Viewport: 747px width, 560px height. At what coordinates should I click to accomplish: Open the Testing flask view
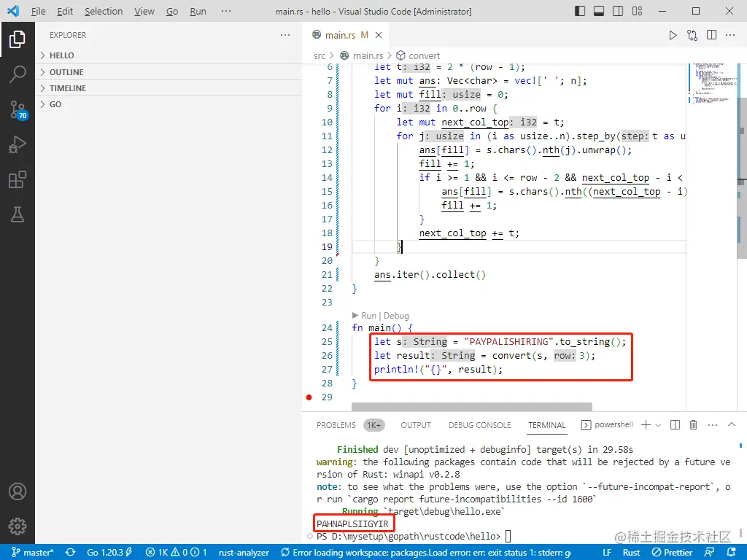click(18, 215)
